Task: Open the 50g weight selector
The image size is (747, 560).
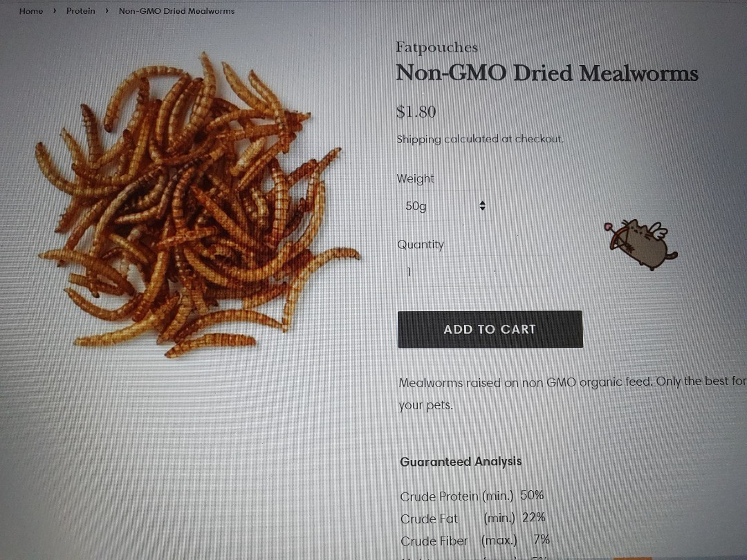Action: coord(444,206)
